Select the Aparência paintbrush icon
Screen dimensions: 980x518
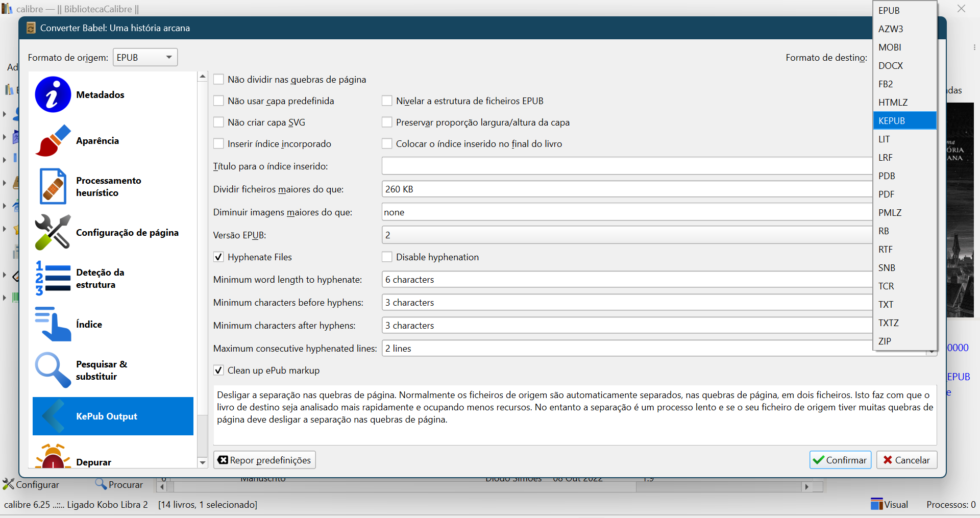click(x=53, y=140)
